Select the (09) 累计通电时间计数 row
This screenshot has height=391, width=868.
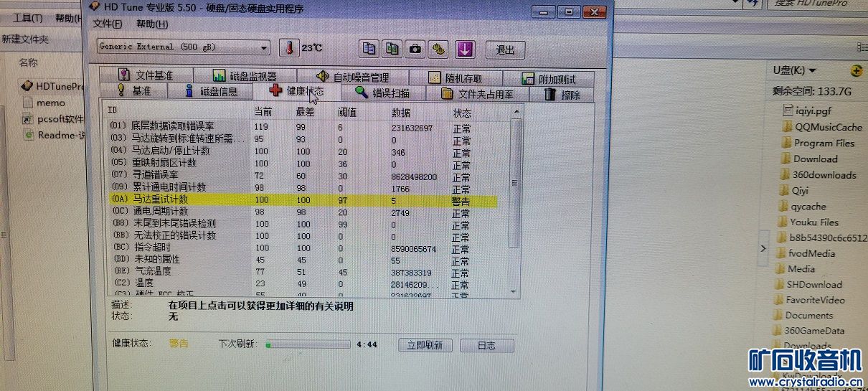coord(302,187)
